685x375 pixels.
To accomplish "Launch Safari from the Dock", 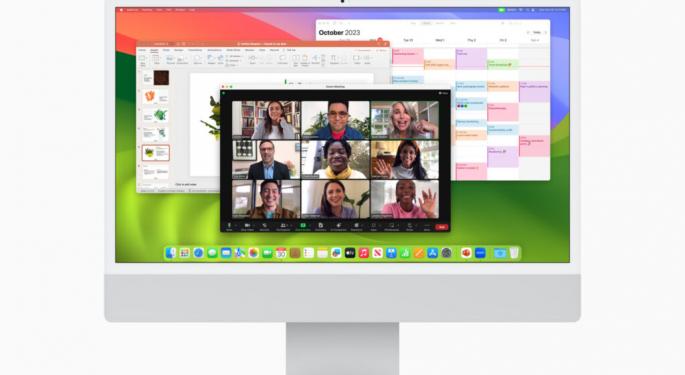I will coord(198,253).
